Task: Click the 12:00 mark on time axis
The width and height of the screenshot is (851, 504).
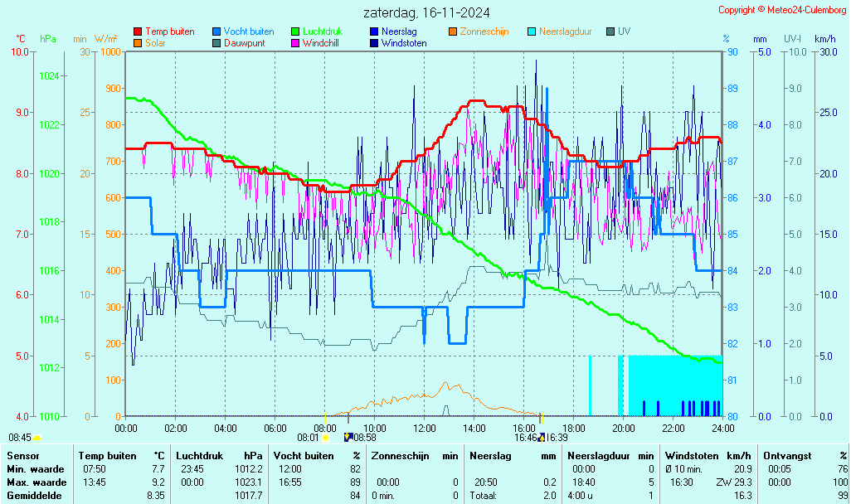Action: (x=425, y=429)
